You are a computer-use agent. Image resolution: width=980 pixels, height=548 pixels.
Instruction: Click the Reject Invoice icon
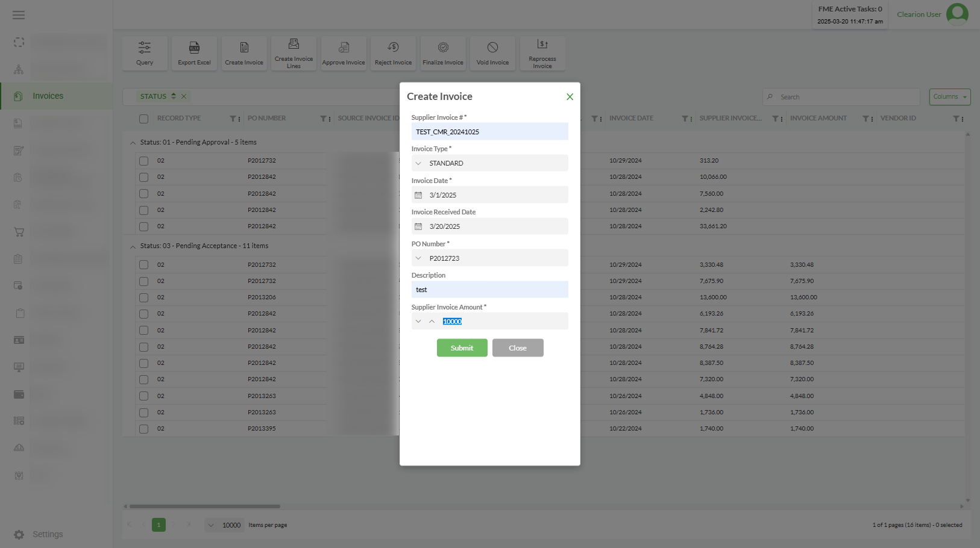(393, 53)
